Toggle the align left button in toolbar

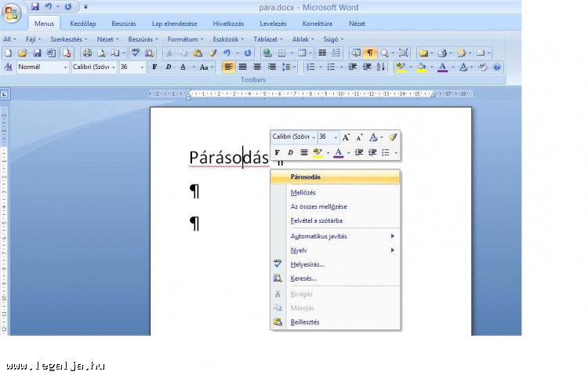228,67
